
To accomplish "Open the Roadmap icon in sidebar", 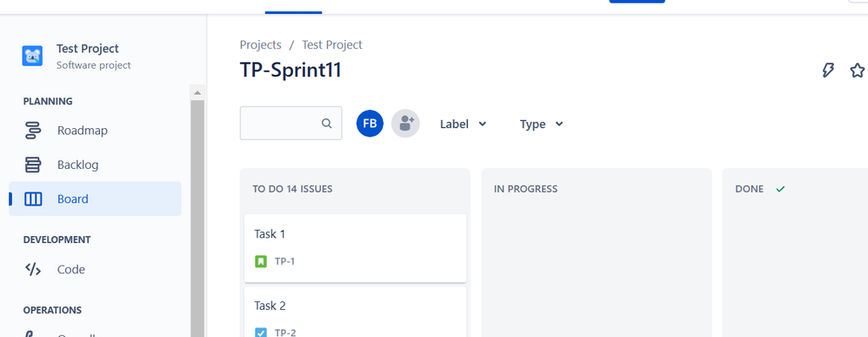I will click(33, 131).
